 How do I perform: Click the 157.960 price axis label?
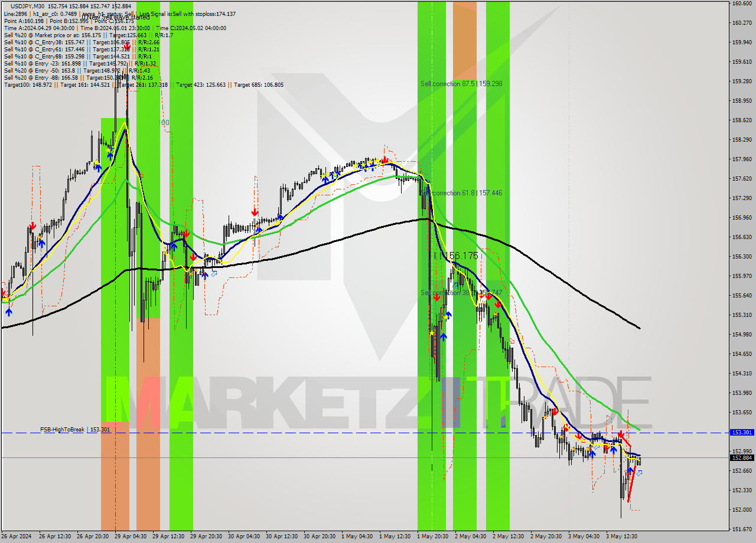pos(742,159)
